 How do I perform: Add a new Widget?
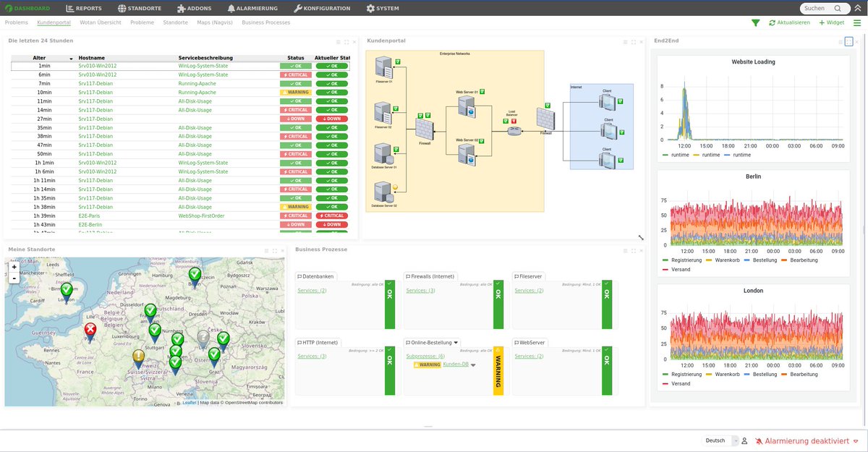pyautogui.click(x=832, y=23)
